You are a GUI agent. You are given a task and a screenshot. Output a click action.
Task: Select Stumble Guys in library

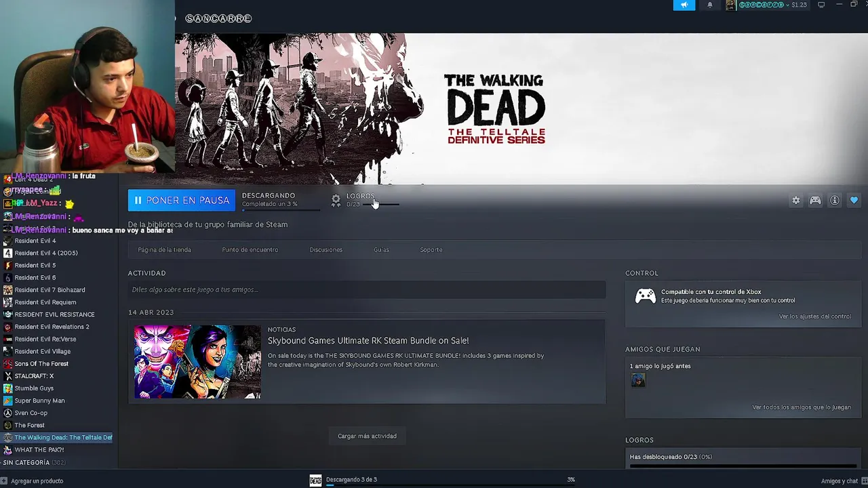tap(34, 388)
